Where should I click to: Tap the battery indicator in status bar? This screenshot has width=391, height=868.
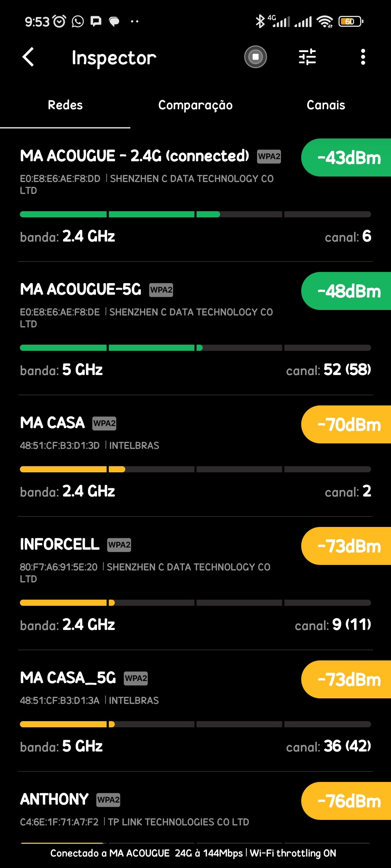click(350, 22)
